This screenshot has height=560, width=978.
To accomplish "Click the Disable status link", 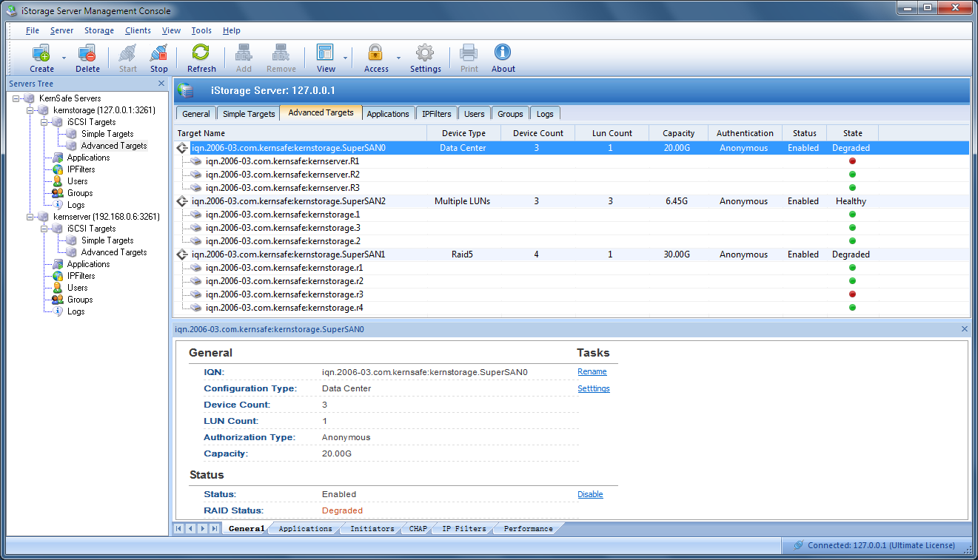I will click(x=590, y=494).
